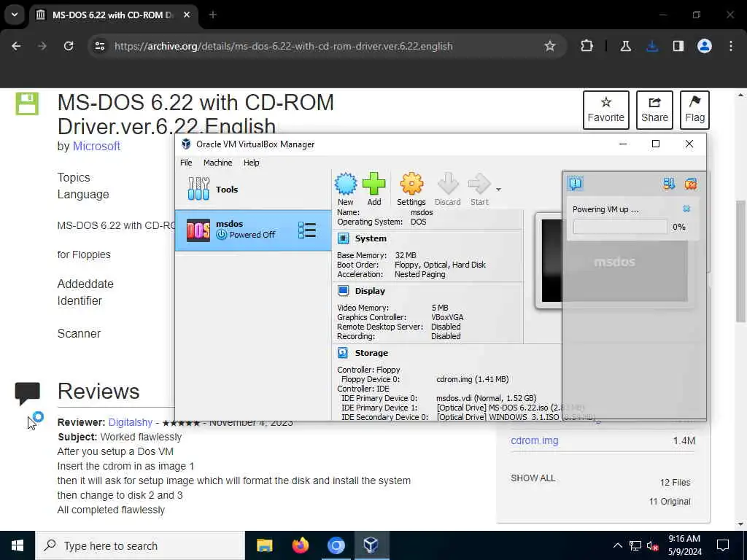Viewport: 747px width, 560px height.
Task: Go back in the browser
Action: [16, 46]
